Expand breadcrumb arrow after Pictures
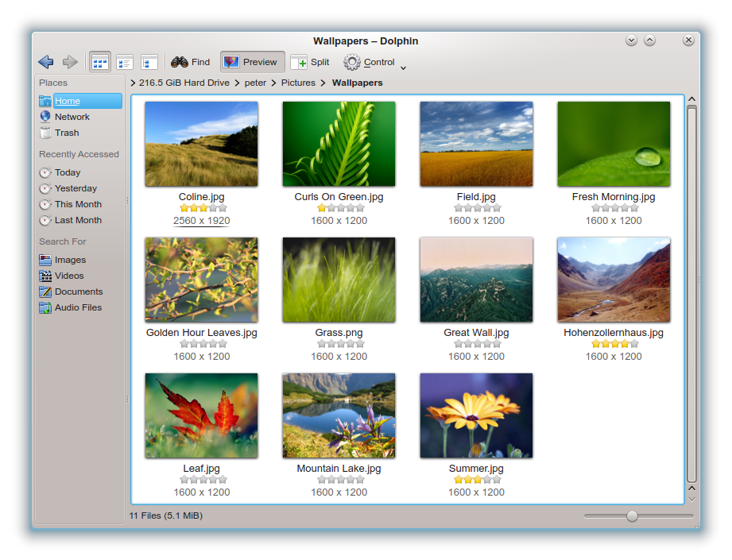 (323, 83)
